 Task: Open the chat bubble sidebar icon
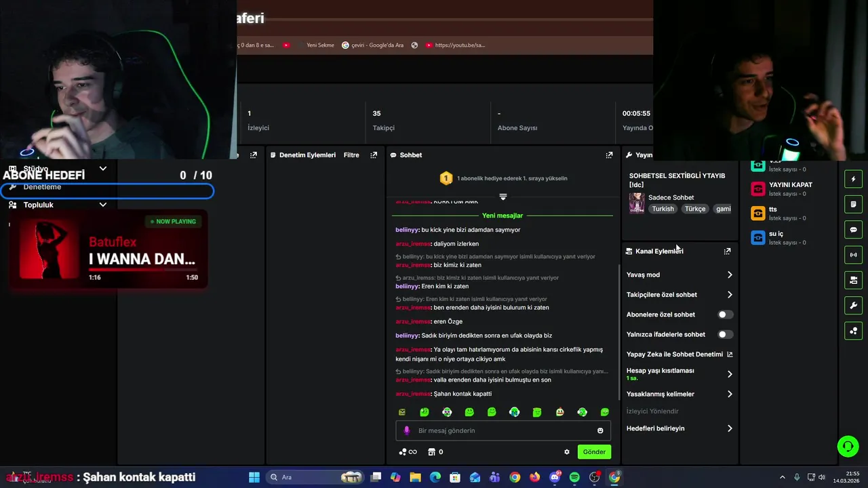click(x=853, y=230)
